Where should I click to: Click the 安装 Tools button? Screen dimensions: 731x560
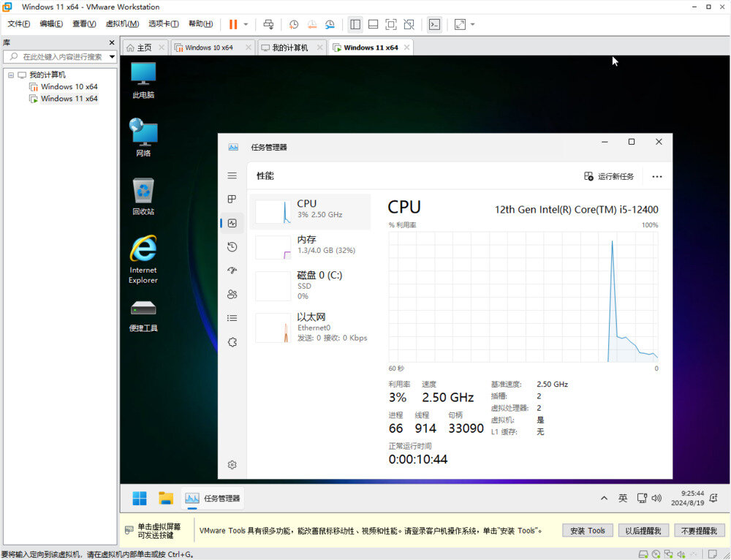click(x=587, y=530)
